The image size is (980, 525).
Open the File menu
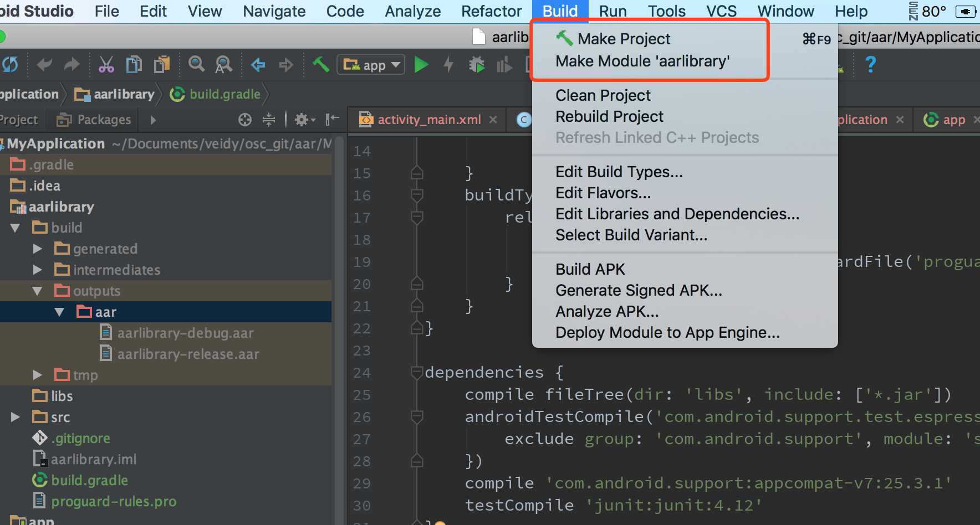(106, 11)
